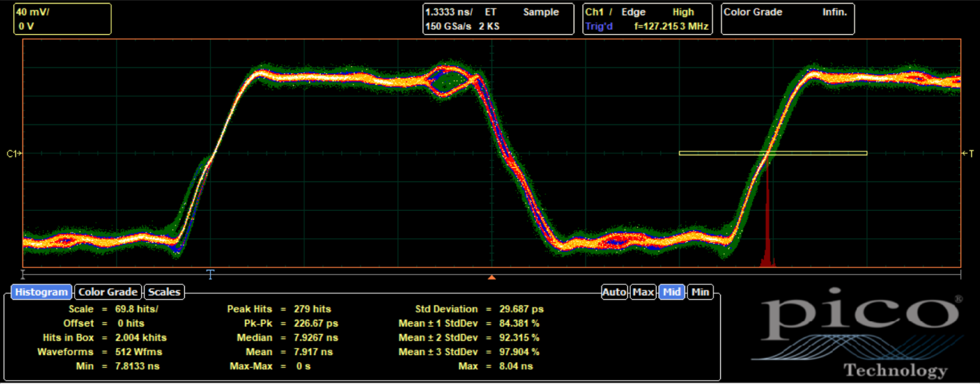Screen dimensions: 980x384
Task: Open the Scales tab
Action: coord(164,292)
